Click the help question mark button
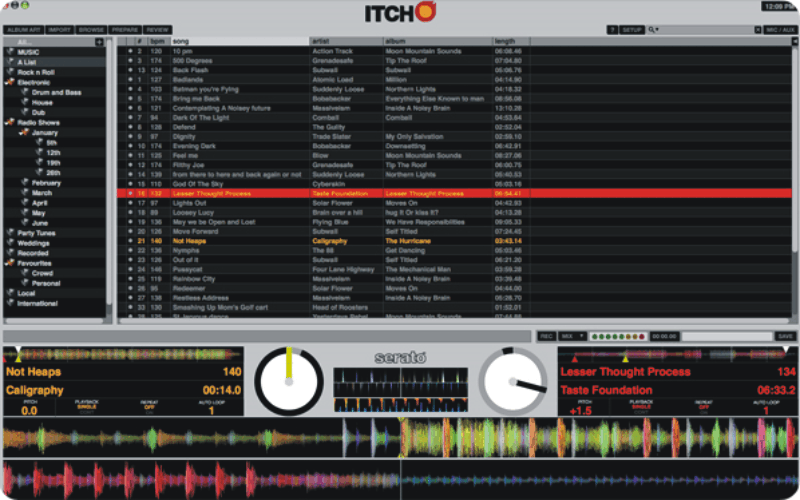The height and width of the screenshot is (500, 800). pyautogui.click(x=612, y=31)
